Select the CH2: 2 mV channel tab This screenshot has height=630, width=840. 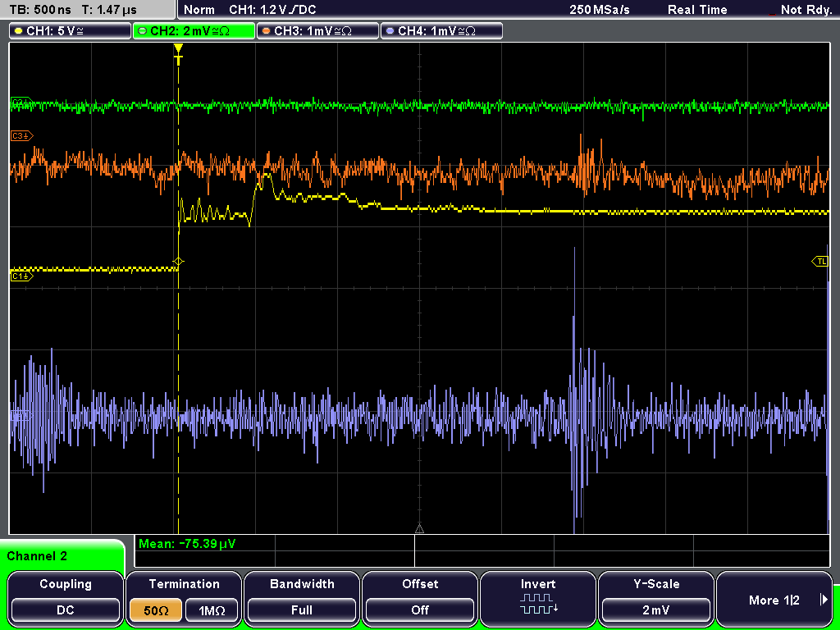point(194,31)
